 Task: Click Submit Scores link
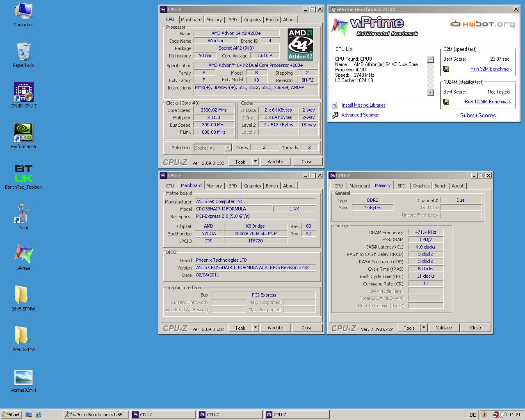(x=478, y=115)
